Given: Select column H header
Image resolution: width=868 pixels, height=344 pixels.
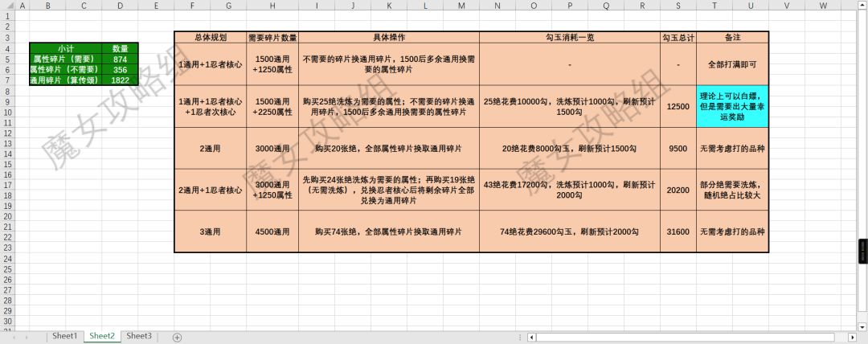Looking at the screenshot, I should click(272, 5).
